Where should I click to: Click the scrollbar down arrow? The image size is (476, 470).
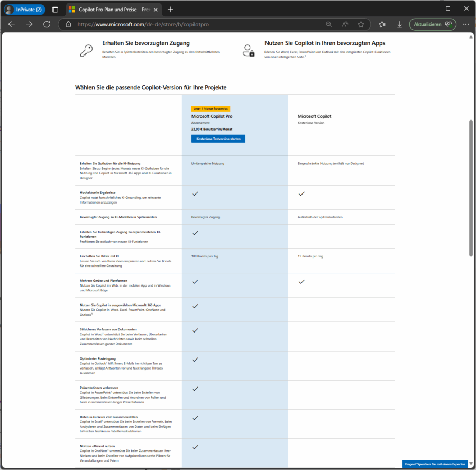[471, 464]
